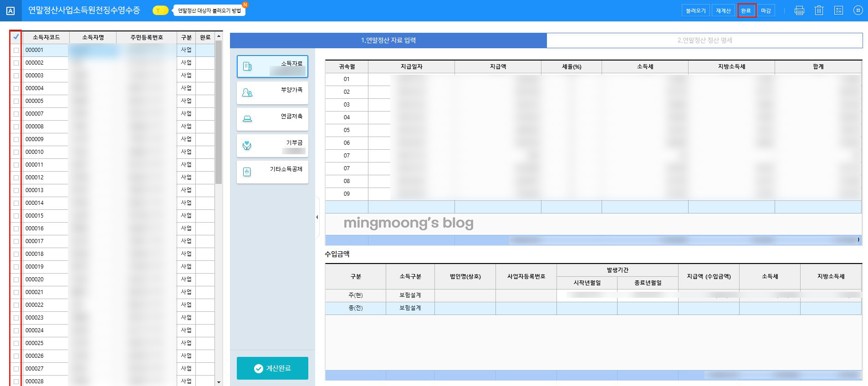Switch to 1.연말정산 자료 입력 tab

coord(388,40)
